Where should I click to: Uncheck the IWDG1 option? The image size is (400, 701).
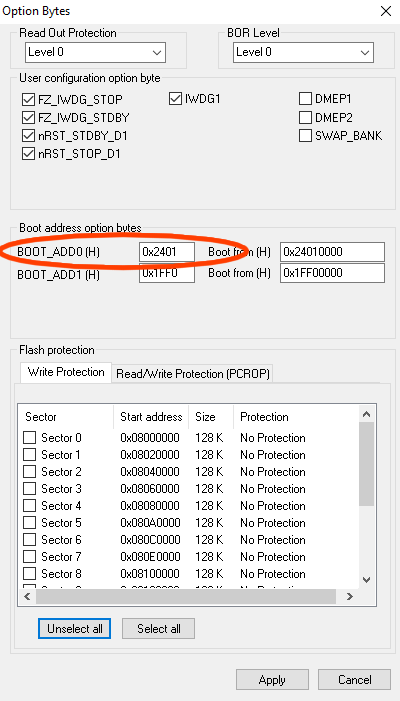tap(175, 98)
